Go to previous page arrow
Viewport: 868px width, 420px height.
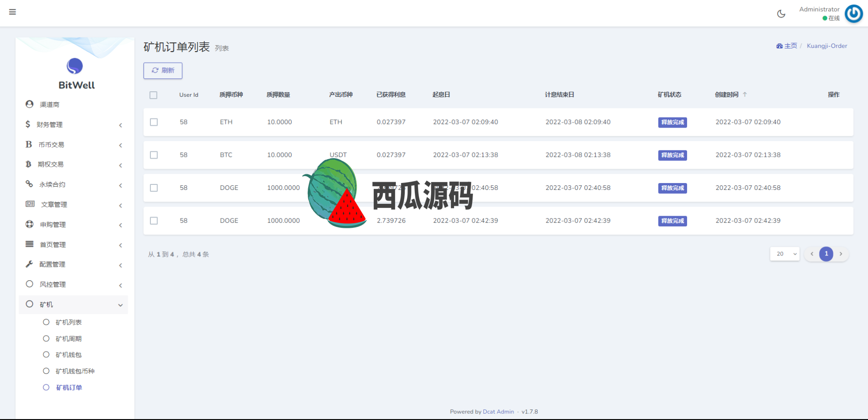tap(812, 254)
